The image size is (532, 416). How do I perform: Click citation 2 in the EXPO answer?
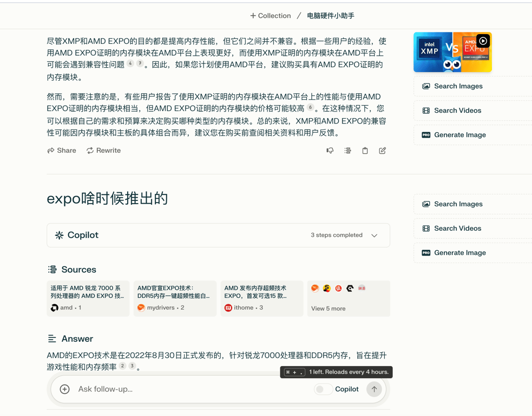[123, 366]
